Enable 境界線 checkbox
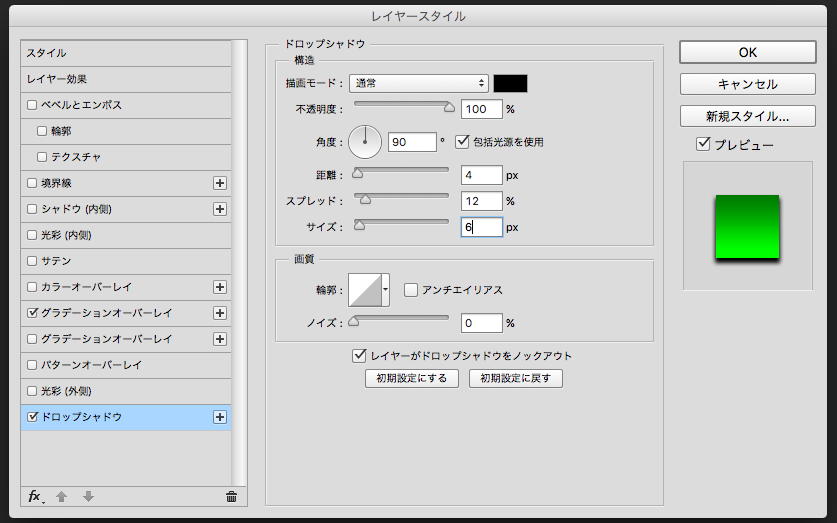Viewport: 837px width, 523px height. pyautogui.click(x=32, y=183)
